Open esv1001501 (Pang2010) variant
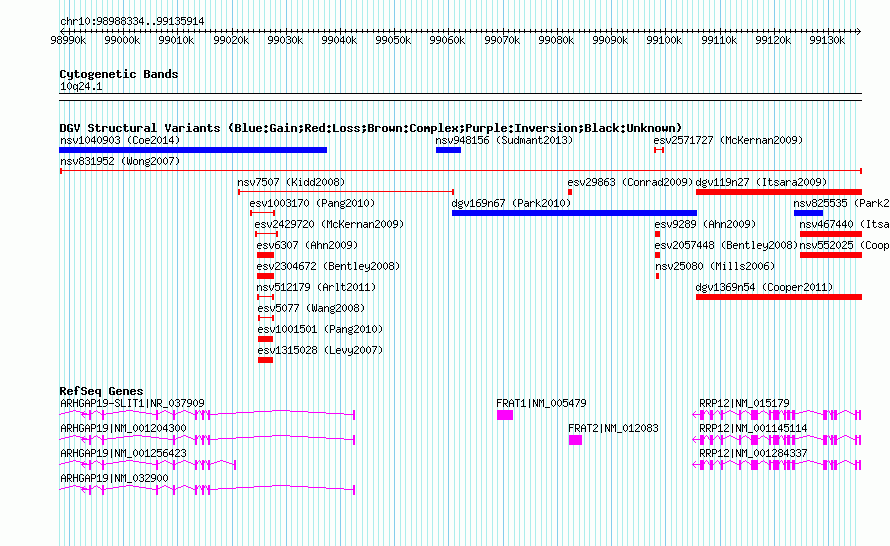The width and height of the screenshot is (890, 546). pos(320,329)
